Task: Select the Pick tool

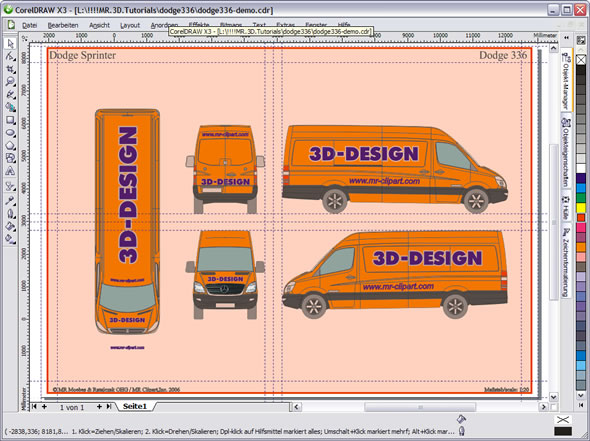Action: coord(10,44)
